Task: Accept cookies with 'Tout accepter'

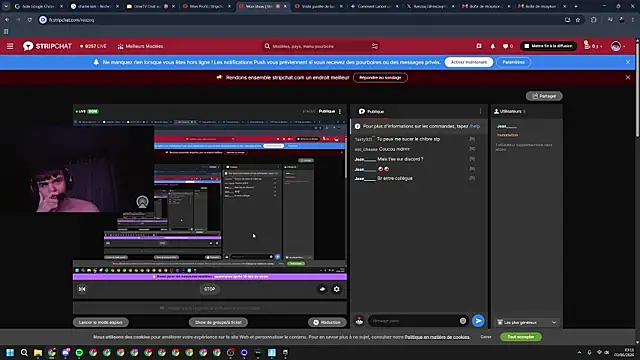Action: [x=521, y=337]
